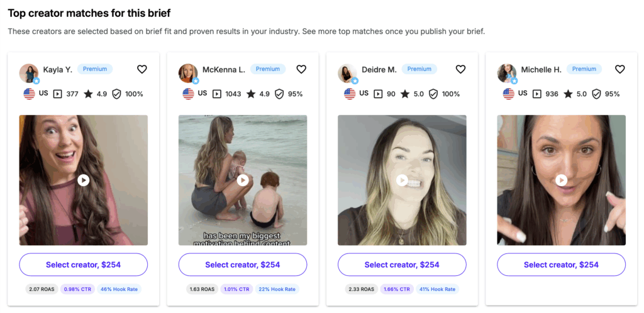Toggle the heart on McKenna L.'s card
The width and height of the screenshot is (644, 313).
point(301,70)
